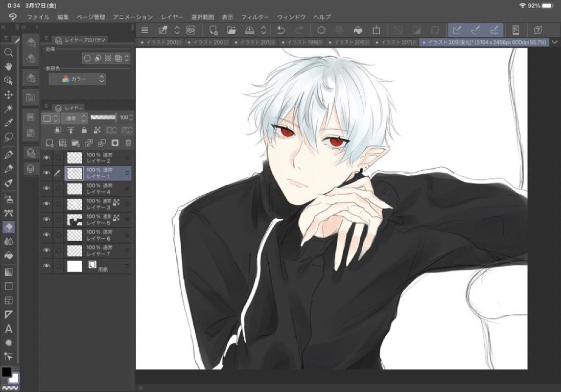
Task: Open the command bar hamburger menu
Action: (145, 30)
